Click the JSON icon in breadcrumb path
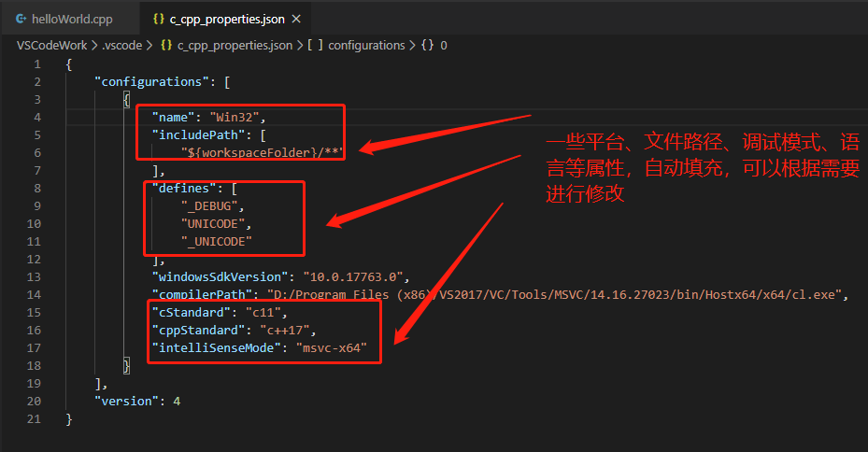The width and height of the screenshot is (868, 452). [166, 45]
